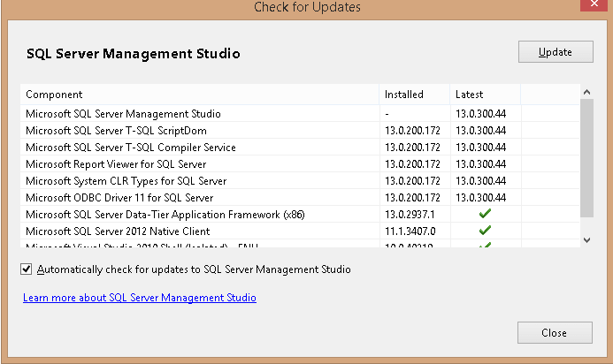Image resolution: width=613 pixels, height=364 pixels.
Task: Sort by the Installed column header
Action: click(x=414, y=95)
